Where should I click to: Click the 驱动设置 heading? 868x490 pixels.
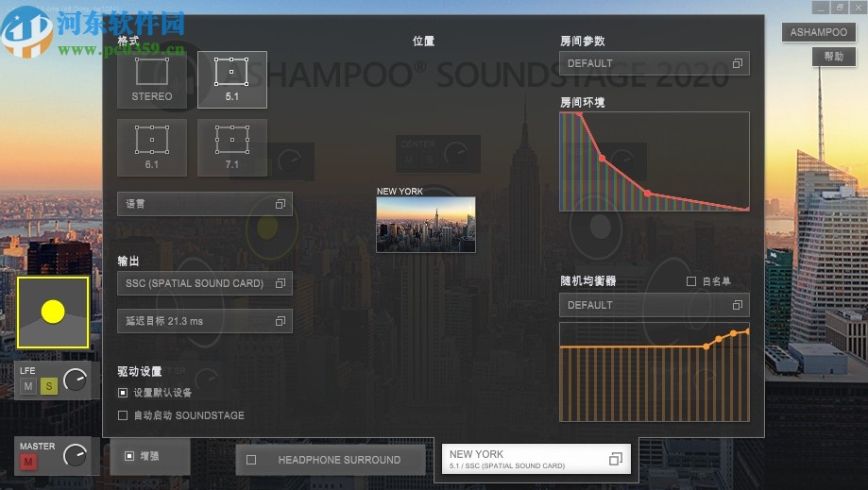[140, 371]
